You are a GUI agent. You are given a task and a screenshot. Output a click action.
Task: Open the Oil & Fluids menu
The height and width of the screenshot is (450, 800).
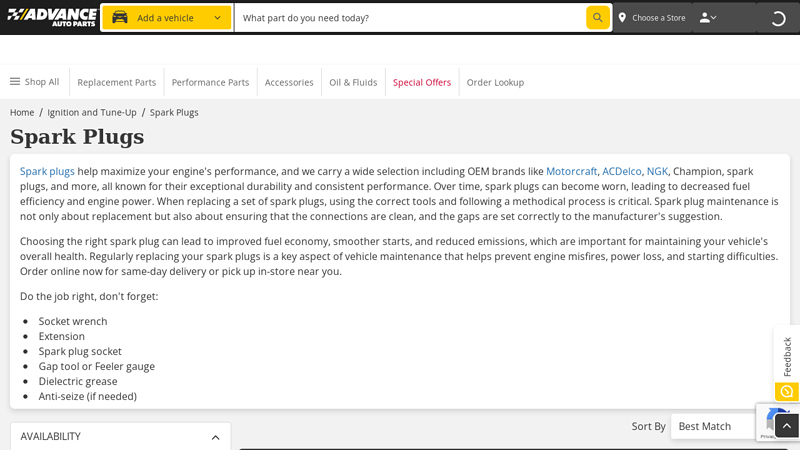(x=353, y=82)
